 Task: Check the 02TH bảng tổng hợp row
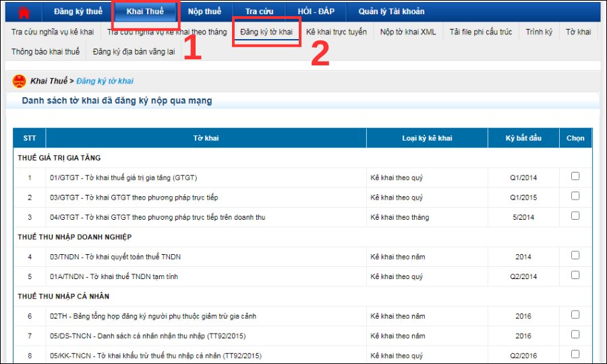575,314
